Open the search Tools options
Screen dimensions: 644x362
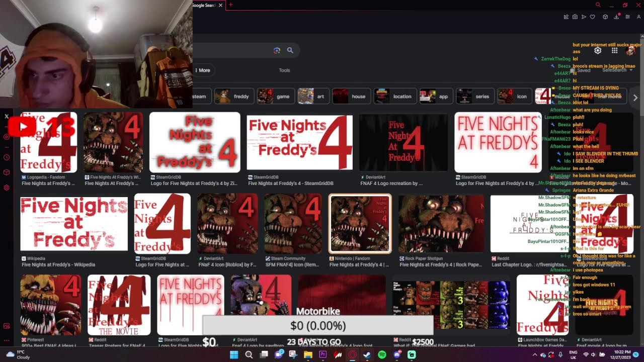[x=284, y=70]
